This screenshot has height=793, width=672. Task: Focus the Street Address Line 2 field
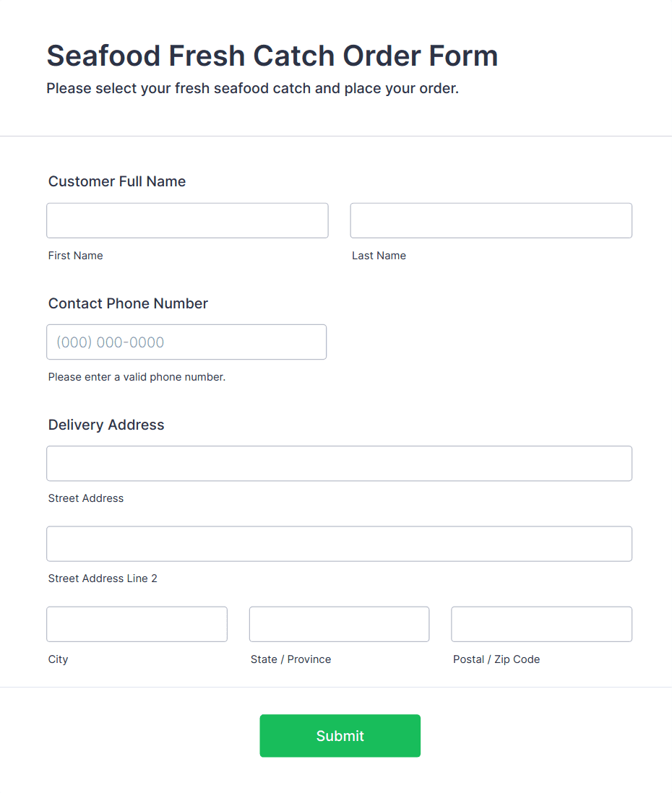[x=339, y=544]
